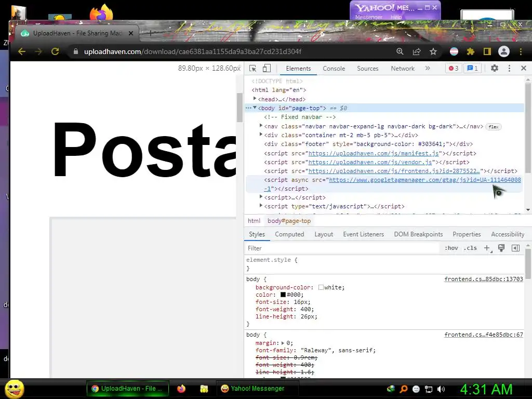The image size is (532, 399).
Task: Open the vendor.js script link
Action: click(x=370, y=162)
